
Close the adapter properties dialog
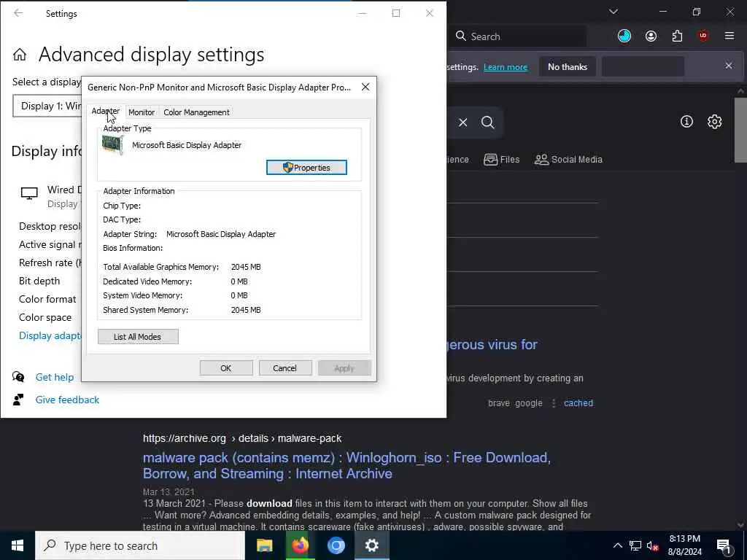365,87
